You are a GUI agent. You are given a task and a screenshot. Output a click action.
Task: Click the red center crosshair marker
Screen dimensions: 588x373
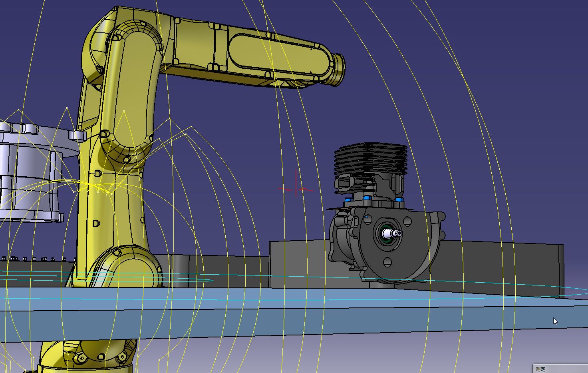[x=296, y=188]
